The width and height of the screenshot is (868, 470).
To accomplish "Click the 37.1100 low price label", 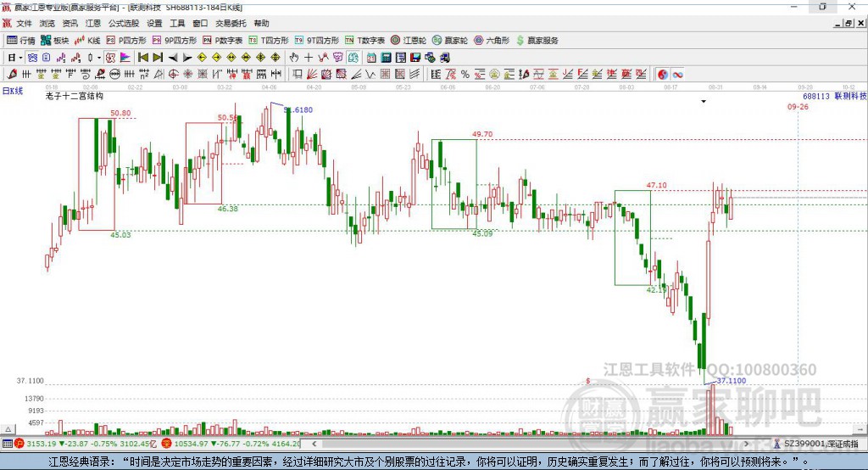I will 732,381.
